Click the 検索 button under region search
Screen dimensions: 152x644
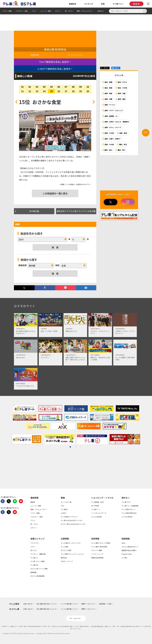(x=55, y=273)
